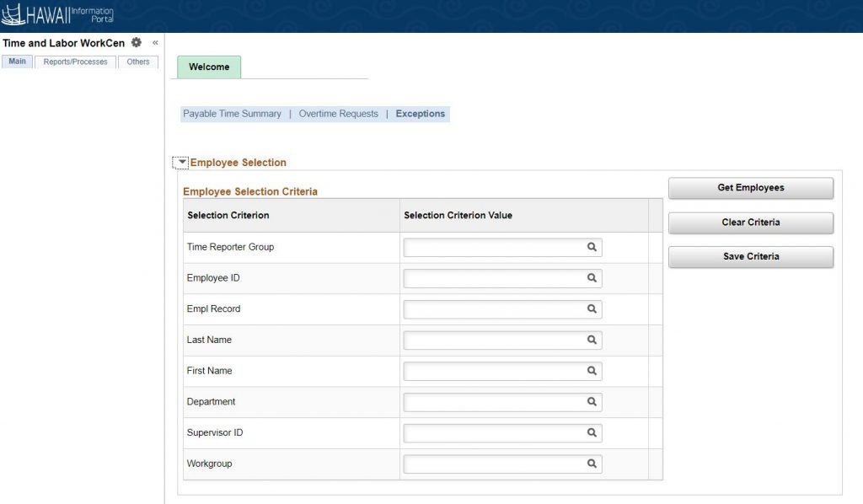The image size is (863, 504).
Task: Open the Welcome tab
Action: click(208, 67)
